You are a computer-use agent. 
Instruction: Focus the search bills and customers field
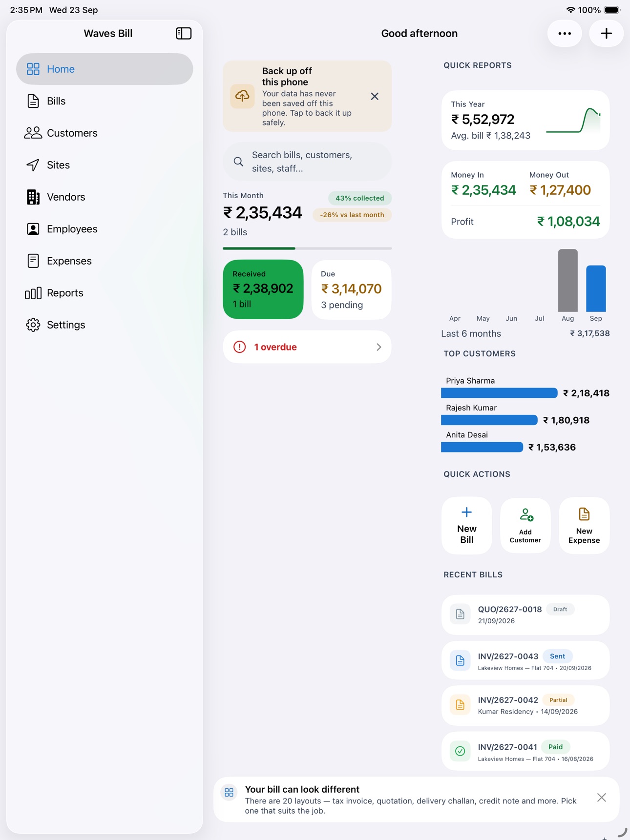[x=307, y=162]
